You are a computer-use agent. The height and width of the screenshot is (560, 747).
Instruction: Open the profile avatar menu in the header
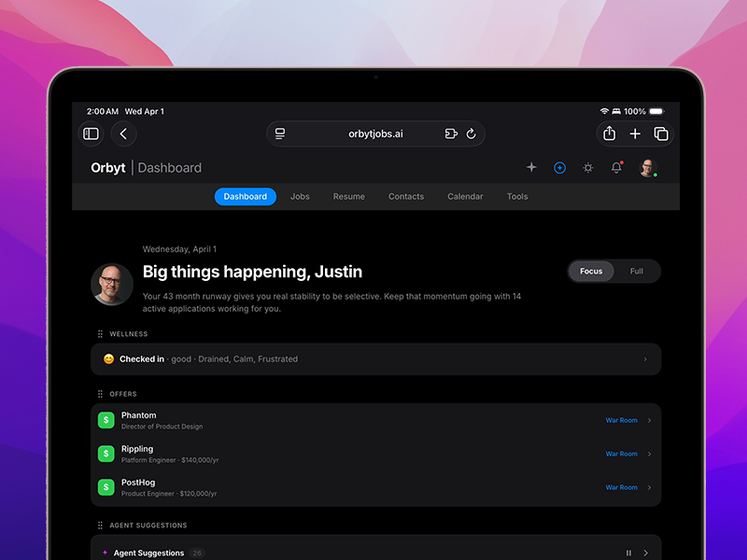648,168
